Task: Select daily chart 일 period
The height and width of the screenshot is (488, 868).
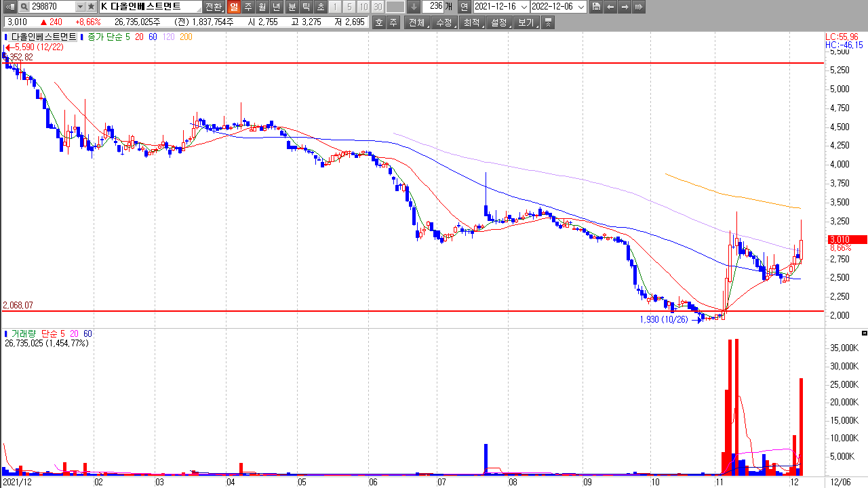Action: (x=233, y=7)
